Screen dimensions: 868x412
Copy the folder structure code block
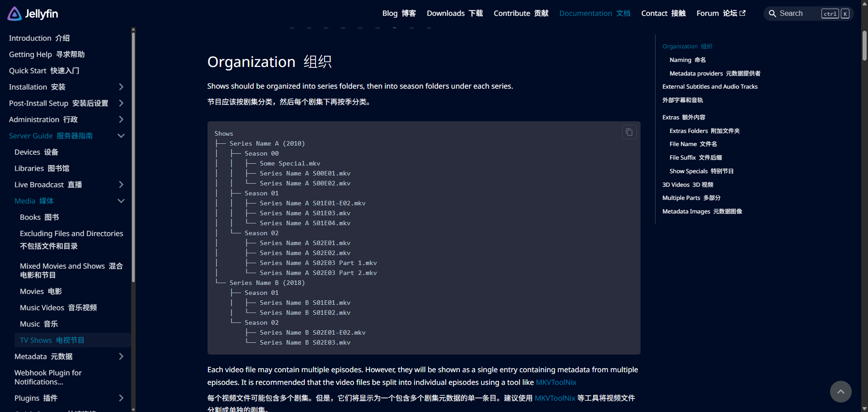629,132
